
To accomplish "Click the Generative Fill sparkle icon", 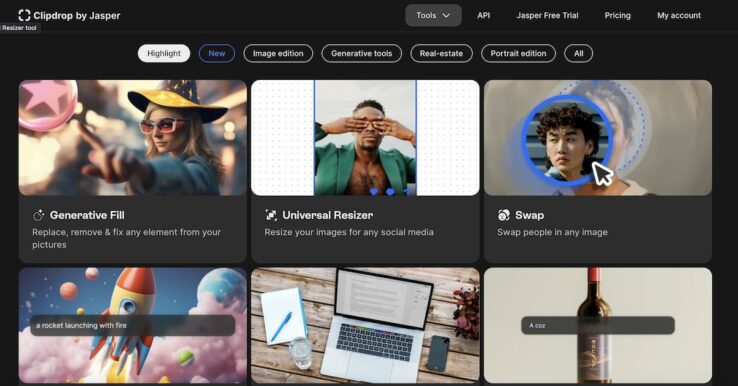I will [x=38, y=215].
